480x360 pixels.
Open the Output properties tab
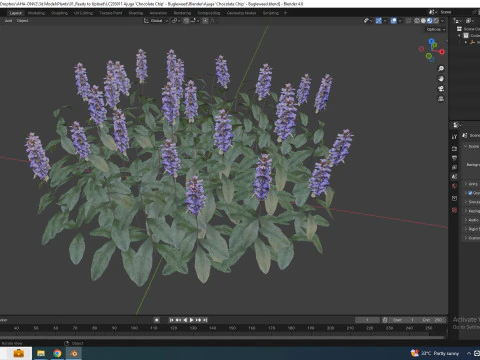pos(454,158)
